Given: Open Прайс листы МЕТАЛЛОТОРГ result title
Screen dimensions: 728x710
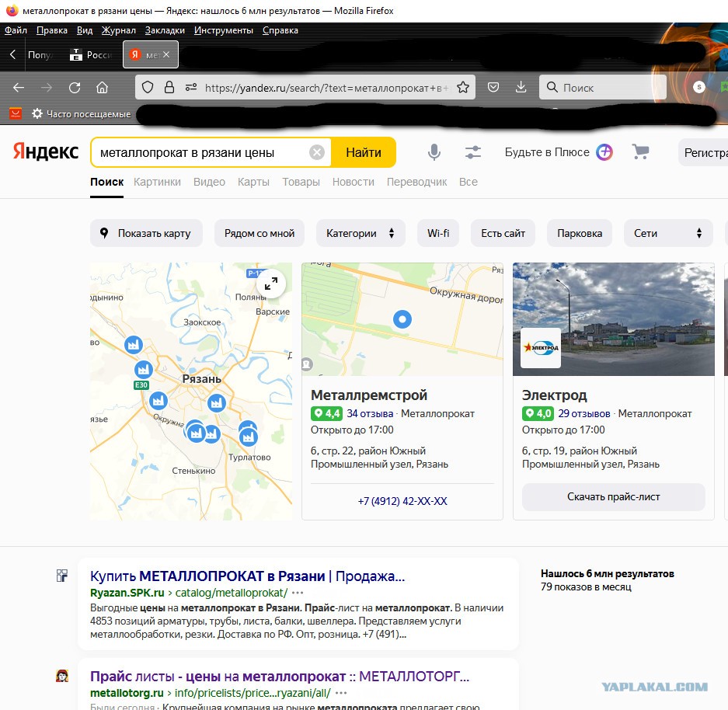Looking at the screenshot, I should tap(280, 676).
